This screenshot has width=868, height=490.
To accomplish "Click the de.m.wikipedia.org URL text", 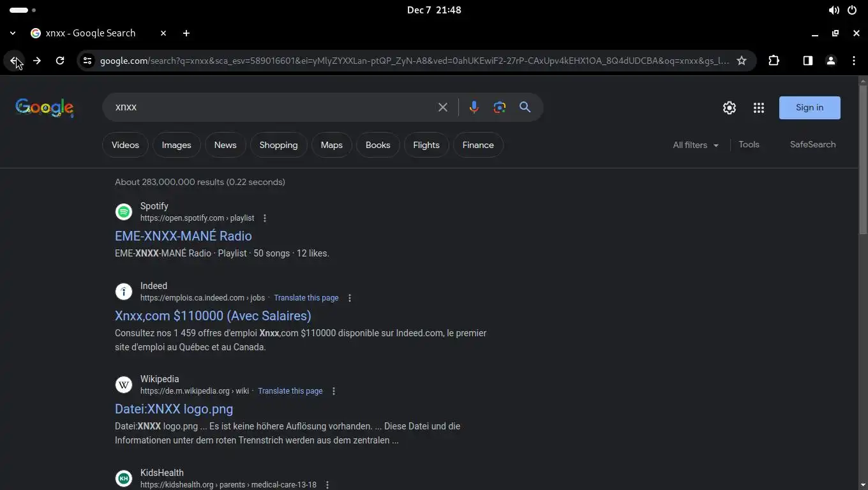I will [195, 391].
